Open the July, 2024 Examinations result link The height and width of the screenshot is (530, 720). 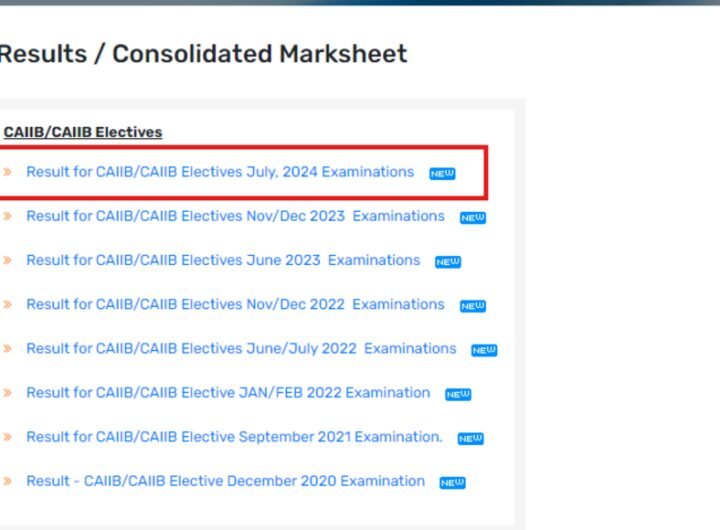coord(220,172)
